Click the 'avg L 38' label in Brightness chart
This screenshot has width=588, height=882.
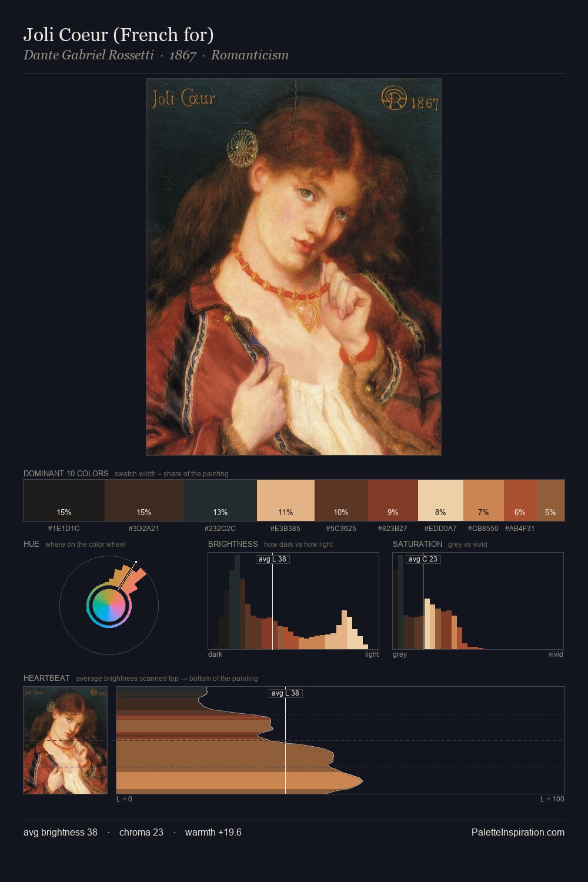click(272, 559)
